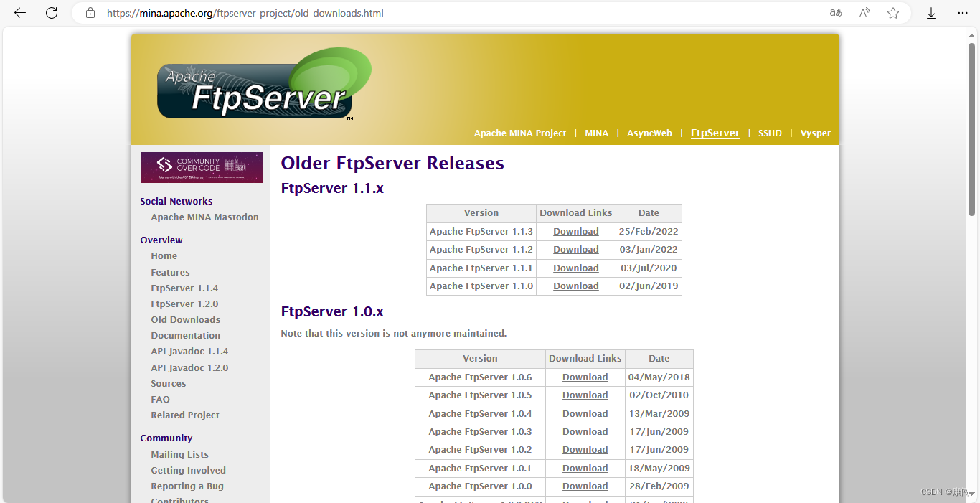Open FtpServer 1.1.4 sidebar link
Screen dimensions: 980x503
[184, 288]
